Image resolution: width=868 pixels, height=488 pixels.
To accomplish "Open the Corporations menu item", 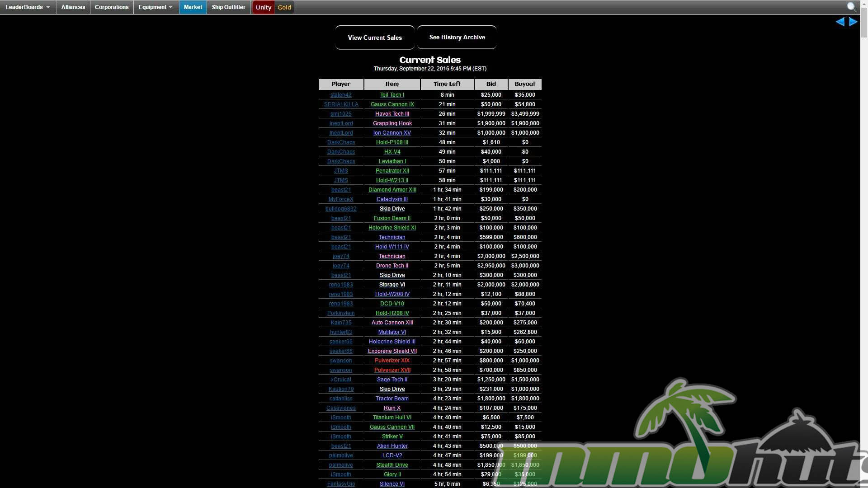I will (x=112, y=7).
